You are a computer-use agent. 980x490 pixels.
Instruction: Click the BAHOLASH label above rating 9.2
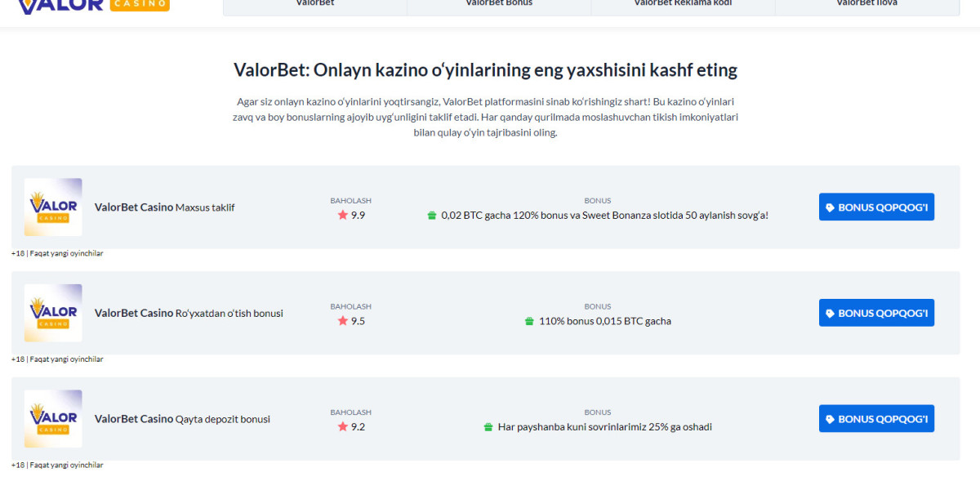pyautogui.click(x=350, y=412)
